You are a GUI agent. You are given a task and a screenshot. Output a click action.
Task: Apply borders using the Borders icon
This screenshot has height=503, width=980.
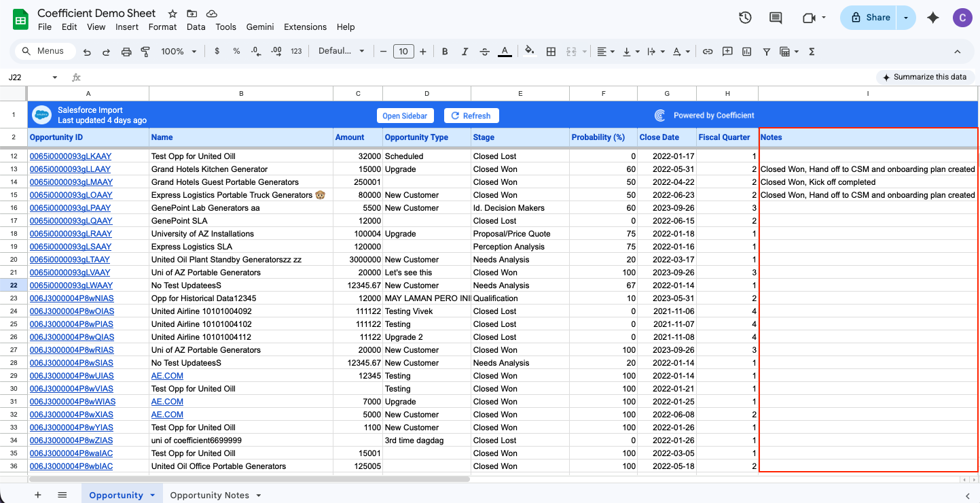click(x=551, y=51)
